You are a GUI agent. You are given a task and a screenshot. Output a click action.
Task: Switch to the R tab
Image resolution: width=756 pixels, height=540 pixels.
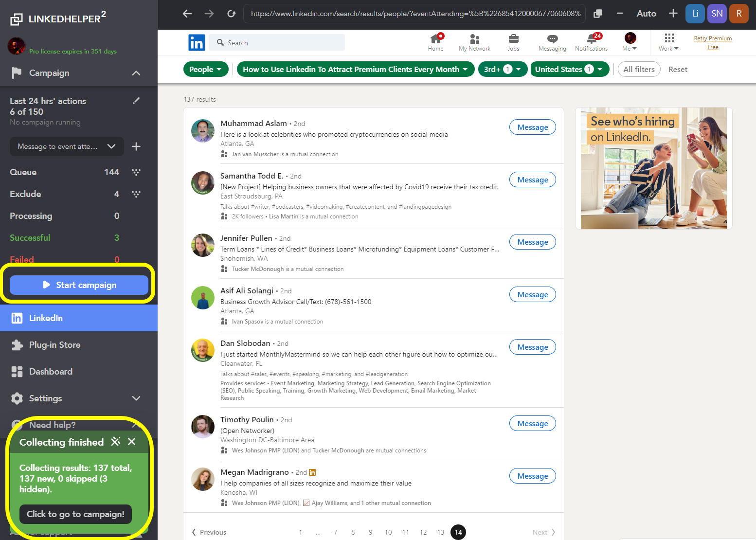(x=739, y=14)
